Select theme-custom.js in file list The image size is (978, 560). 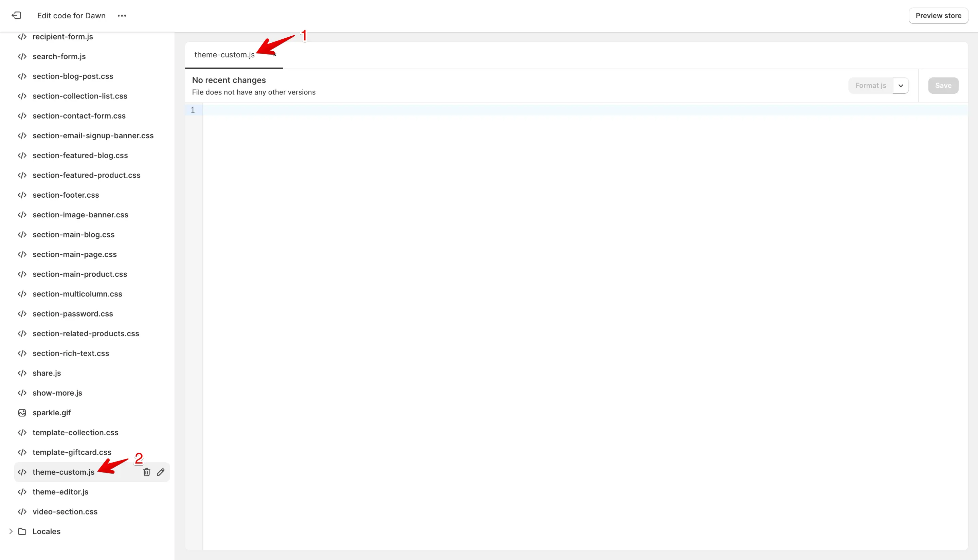[64, 472]
